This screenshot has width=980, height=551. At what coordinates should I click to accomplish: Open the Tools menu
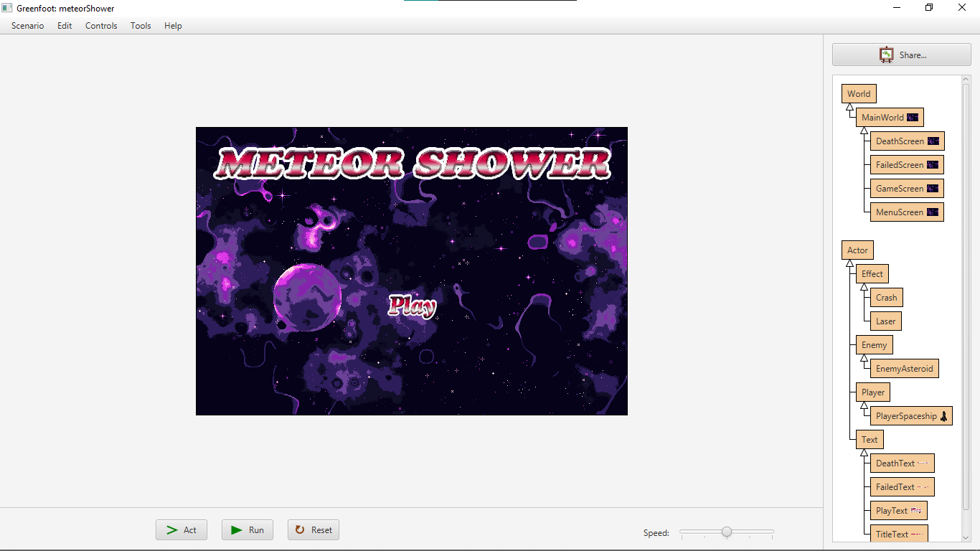click(x=141, y=26)
